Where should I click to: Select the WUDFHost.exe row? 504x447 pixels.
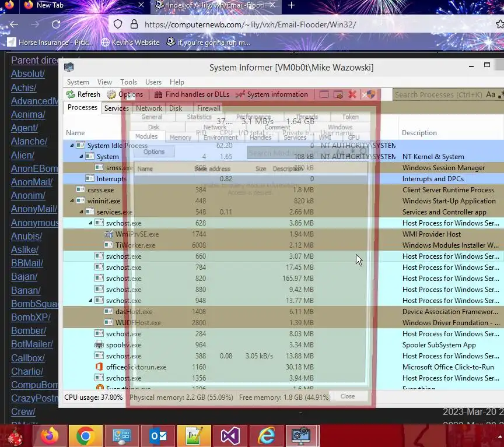click(x=283, y=323)
